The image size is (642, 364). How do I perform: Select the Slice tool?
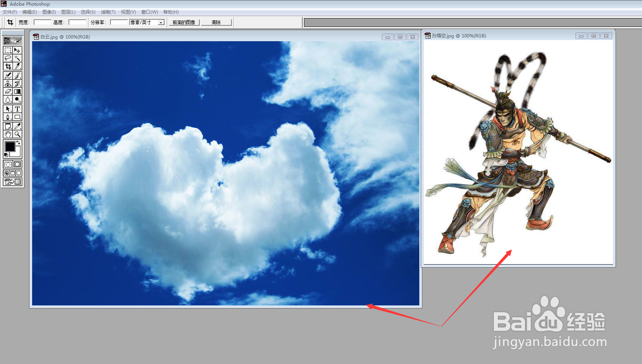(x=17, y=66)
